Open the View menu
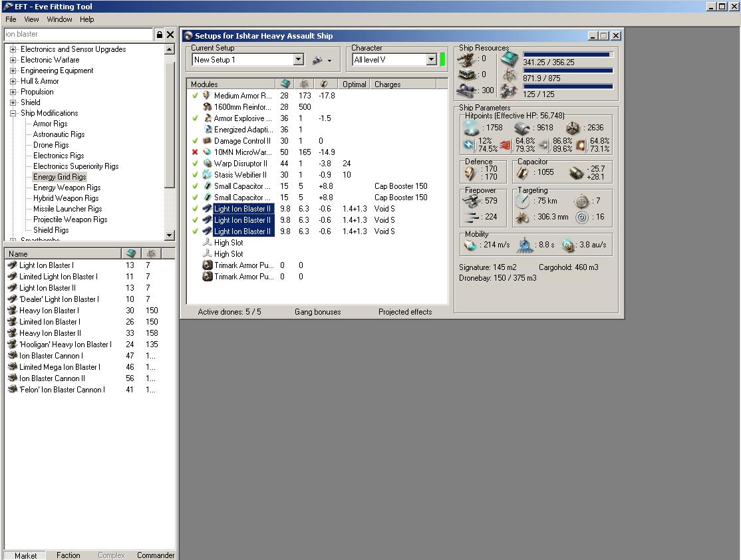This screenshot has height=560, width=741. [x=31, y=19]
